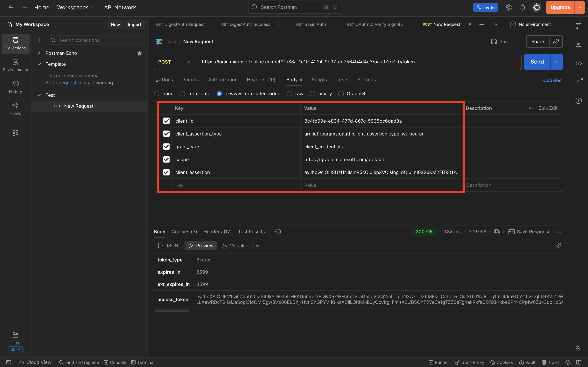
Task: Switch to the Params tab
Action: 190,80
